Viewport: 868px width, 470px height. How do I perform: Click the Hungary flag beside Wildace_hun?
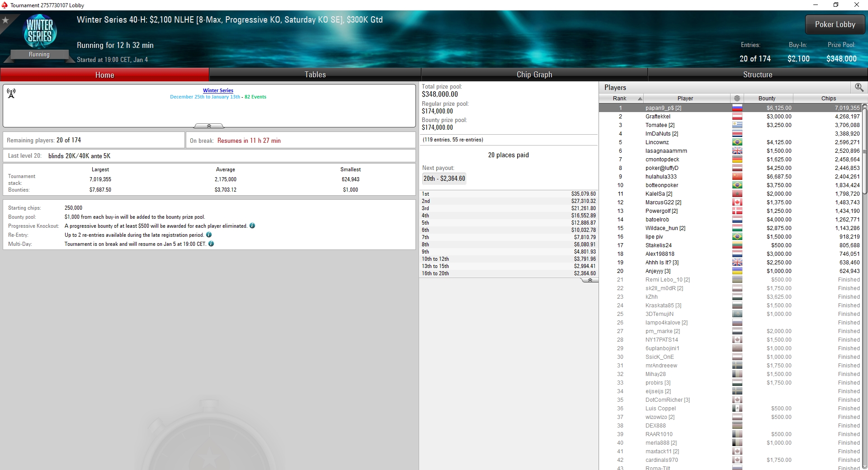(737, 228)
